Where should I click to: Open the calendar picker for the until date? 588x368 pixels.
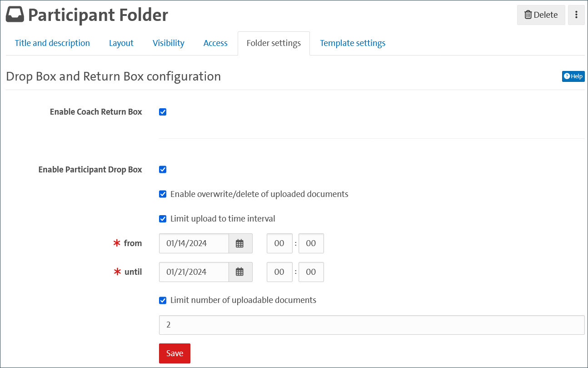[x=240, y=272]
